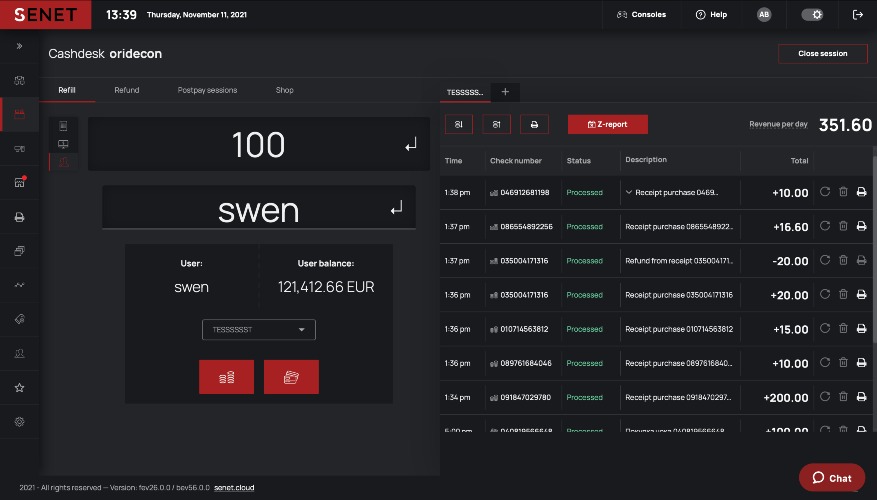
Task: Print the -20.00 refund receipt
Action: tap(861, 260)
